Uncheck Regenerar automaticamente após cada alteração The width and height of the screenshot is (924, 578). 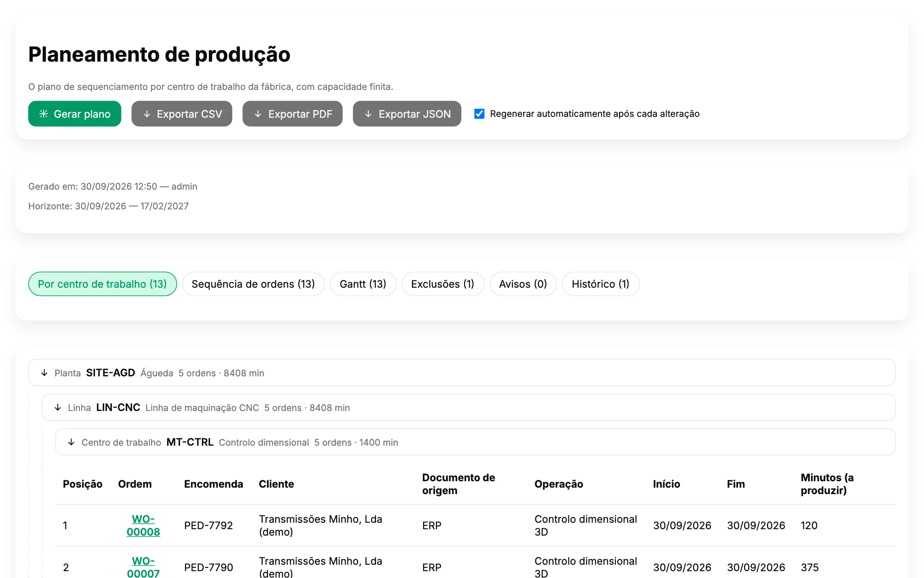tap(480, 114)
